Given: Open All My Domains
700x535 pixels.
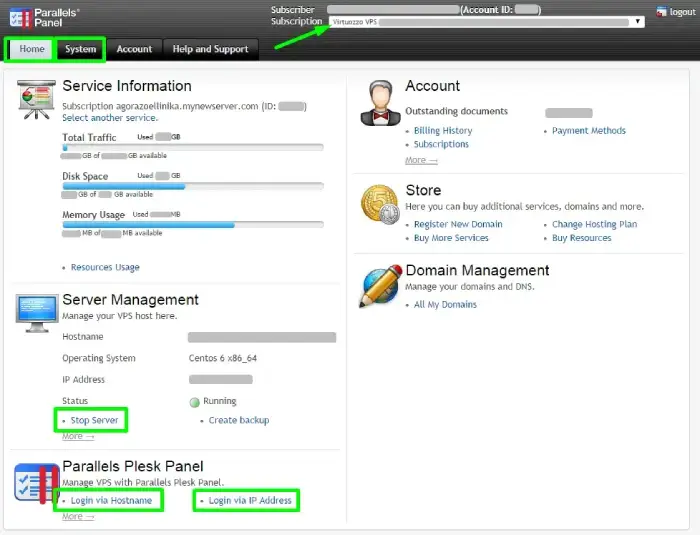Looking at the screenshot, I should (x=445, y=305).
